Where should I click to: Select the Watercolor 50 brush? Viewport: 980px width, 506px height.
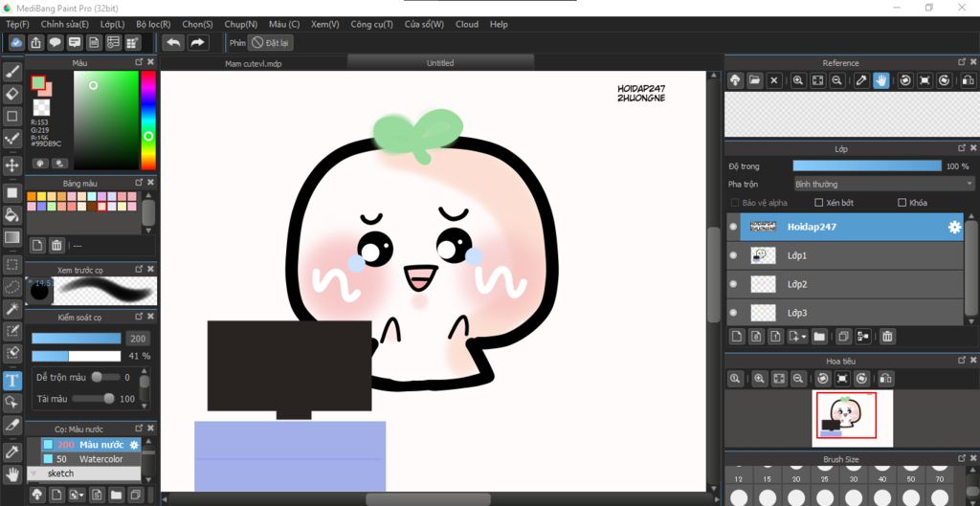(x=91, y=459)
